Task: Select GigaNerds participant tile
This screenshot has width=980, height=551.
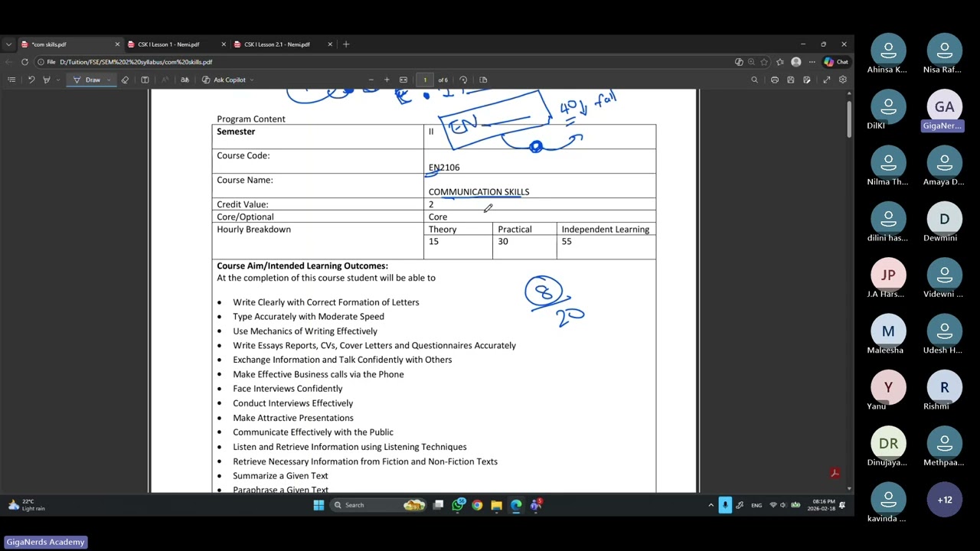Action: (944, 112)
